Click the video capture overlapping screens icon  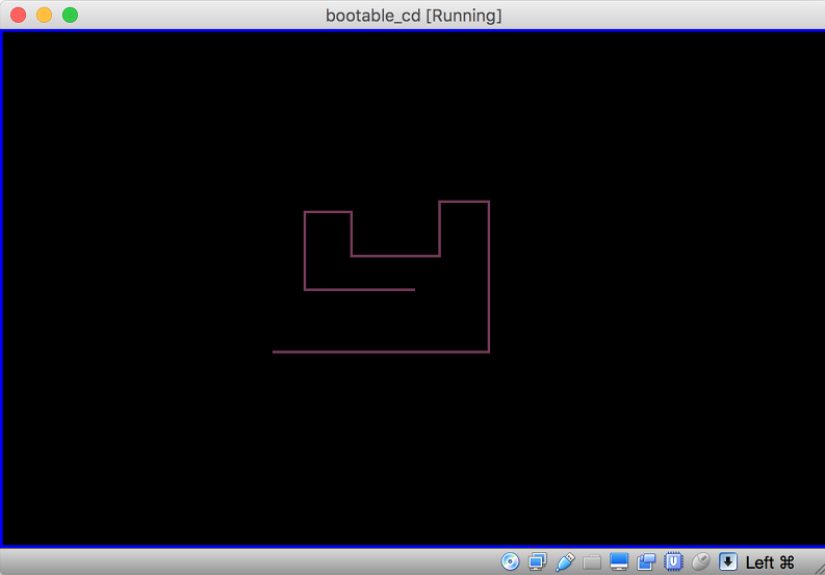click(646, 562)
